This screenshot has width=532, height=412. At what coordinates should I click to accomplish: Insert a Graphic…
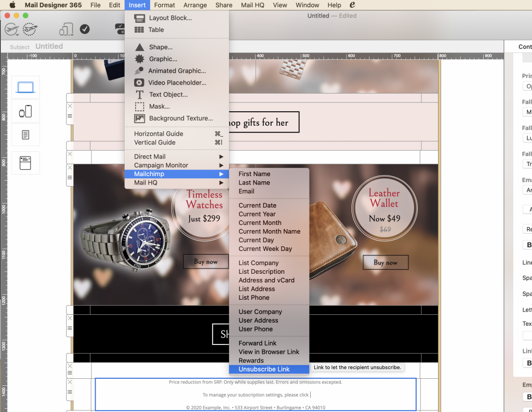coord(177,59)
